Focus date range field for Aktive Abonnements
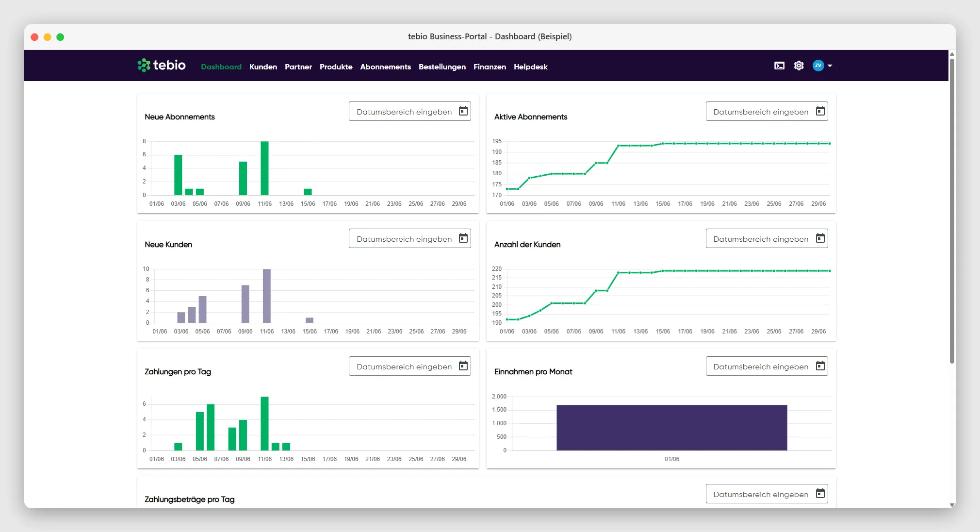Screen dimensions: 980x532 pyautogui.click(x=767, y=111)
